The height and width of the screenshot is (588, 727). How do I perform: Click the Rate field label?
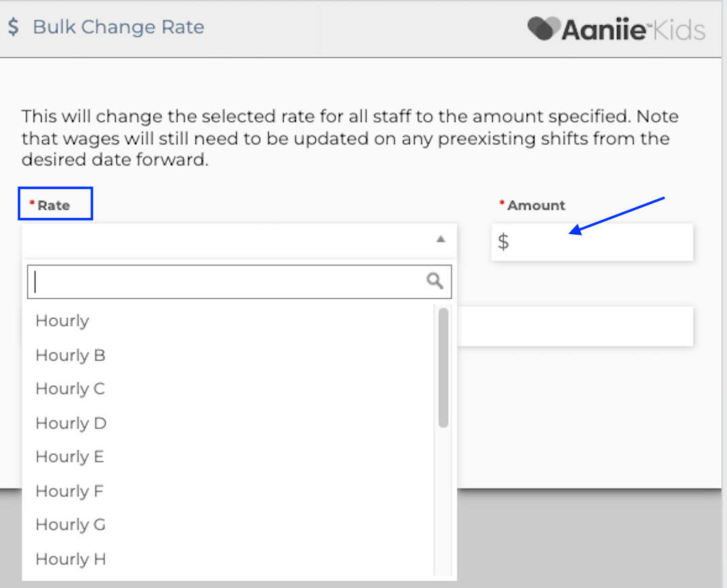coord(54,205)
